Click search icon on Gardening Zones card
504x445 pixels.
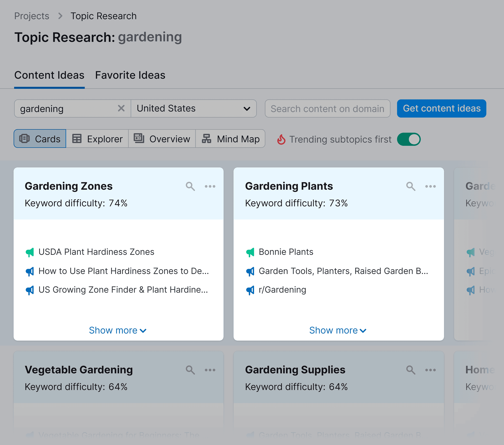(190, 186)
